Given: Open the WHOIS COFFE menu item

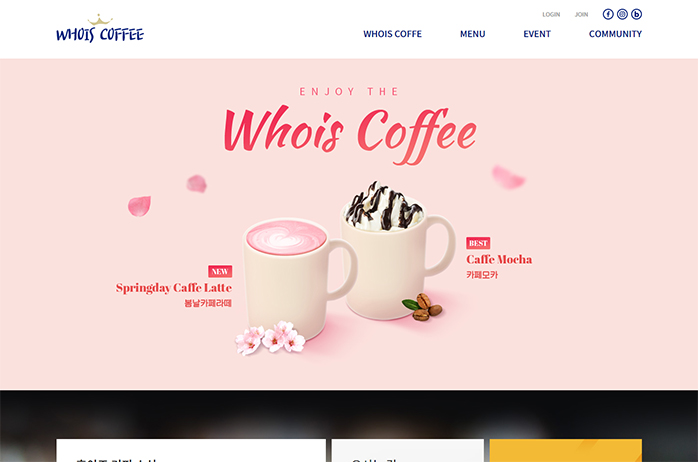Looking at the screenshot, I should [x=392, y=34].
